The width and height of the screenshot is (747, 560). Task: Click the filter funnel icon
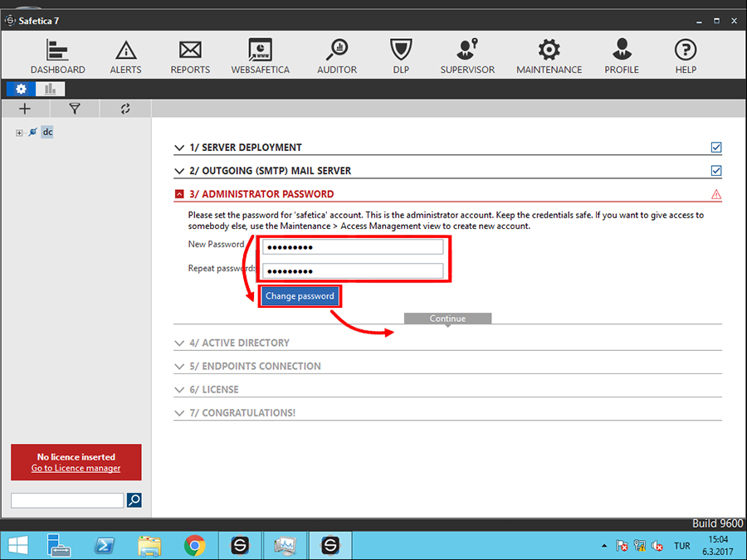pyautogui.click(x=75, y=109)
